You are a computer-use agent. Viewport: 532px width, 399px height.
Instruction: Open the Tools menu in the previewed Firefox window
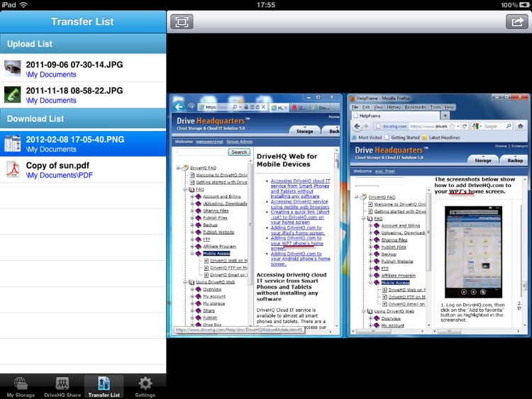click(436, 107)
